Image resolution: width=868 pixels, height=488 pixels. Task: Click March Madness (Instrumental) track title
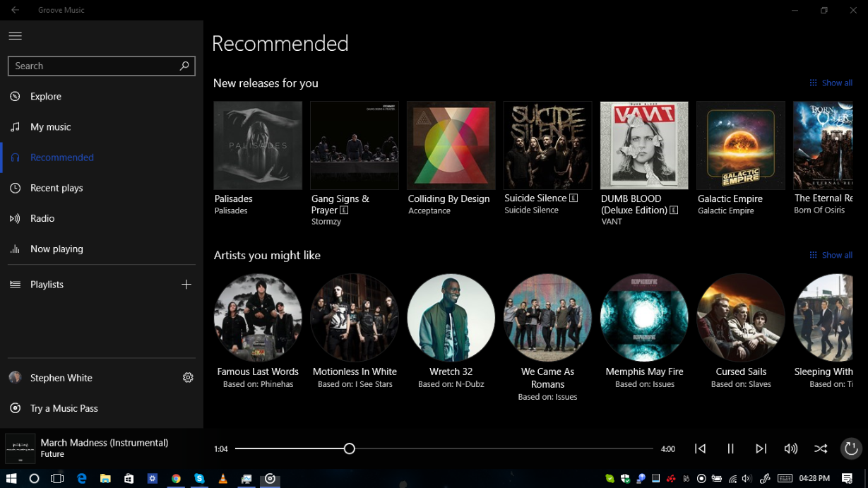(x=105, y=443)
